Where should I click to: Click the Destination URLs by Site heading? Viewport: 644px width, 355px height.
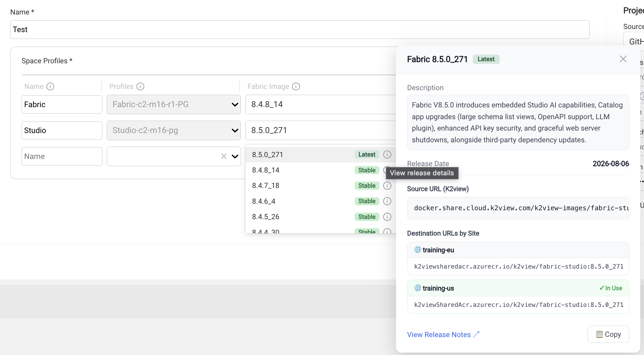pos(443,233)
